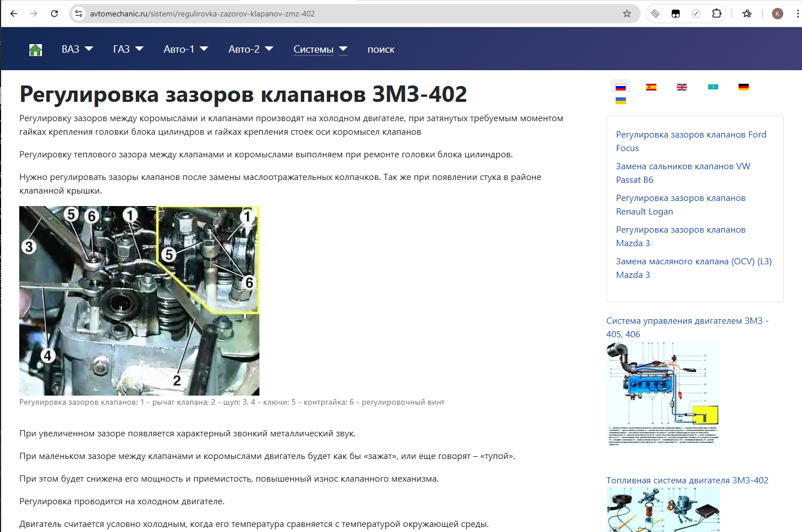Go to the поиск search page
Image resolution: width=802 pixels, height=532 pixels.
click(381, 49)
